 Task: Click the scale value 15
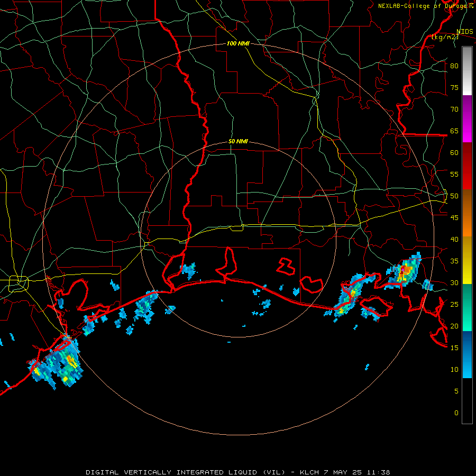454,348
